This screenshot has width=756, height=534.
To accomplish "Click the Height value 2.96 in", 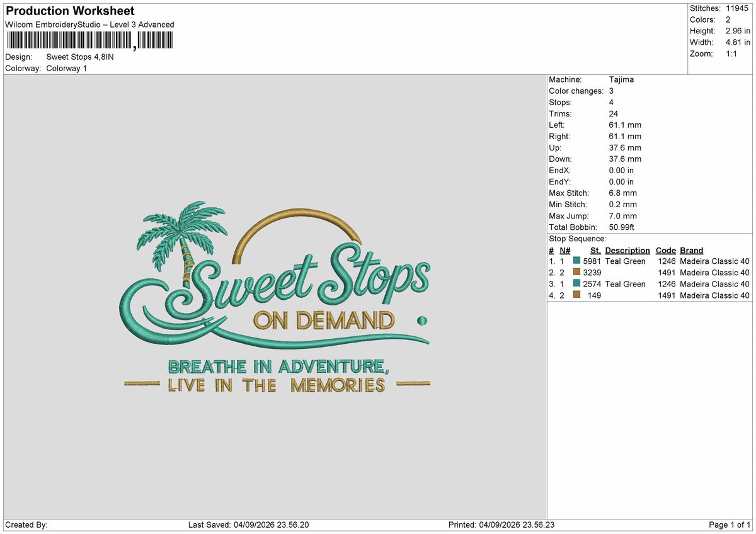I will (x=738, y=31).
